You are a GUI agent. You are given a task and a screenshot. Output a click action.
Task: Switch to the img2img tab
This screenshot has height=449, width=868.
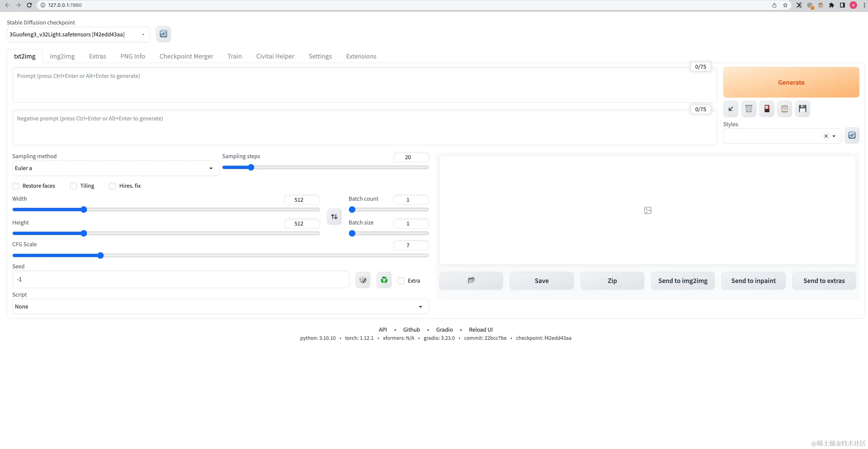click(62, 56)
